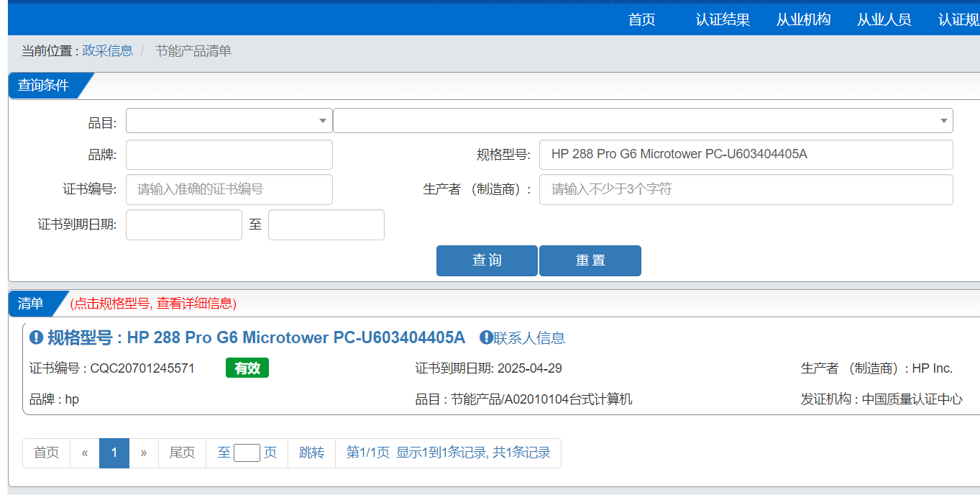Open the second wide 品目 dropdown

tap(643, 121)
